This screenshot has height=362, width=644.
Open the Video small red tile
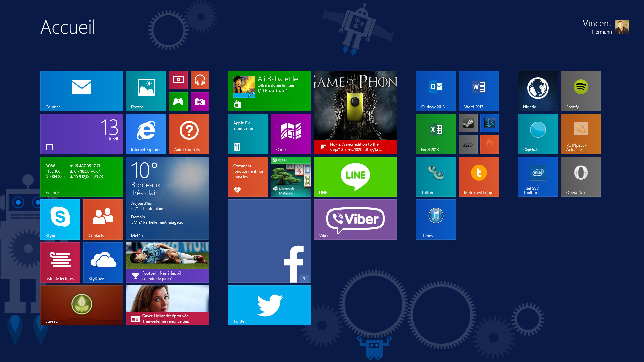pos(178,80)
